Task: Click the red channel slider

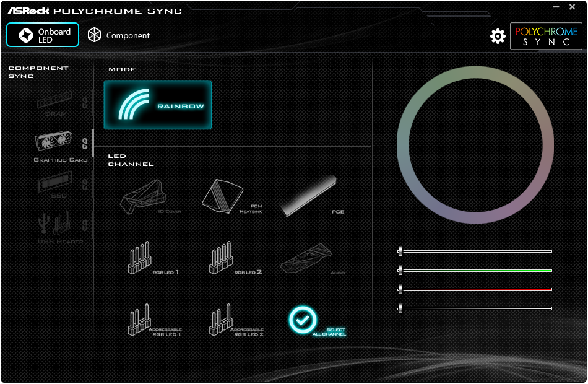Action: [x=475, y=289]
